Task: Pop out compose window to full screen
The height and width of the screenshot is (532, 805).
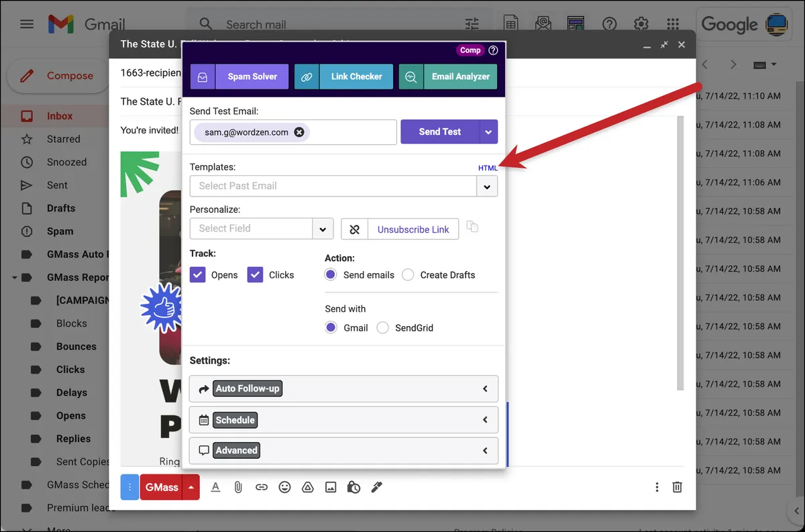Action: click(x=664, y=44)
